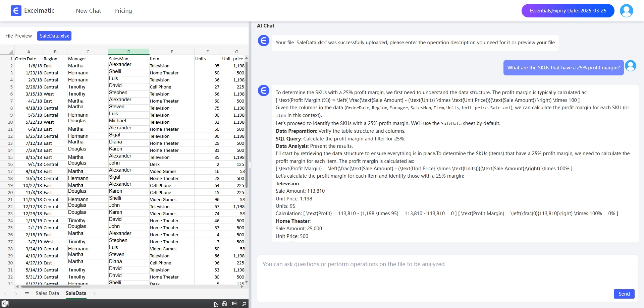This screenshot has width=644, height=308.
Task: Click the Essentials expiry date badge
Action: point(568,11)
